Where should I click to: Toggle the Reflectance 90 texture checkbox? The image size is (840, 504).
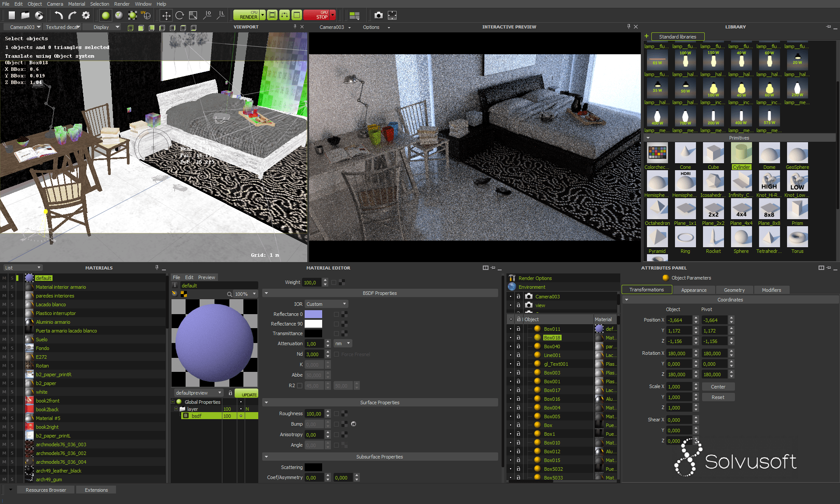pos(337,324)
